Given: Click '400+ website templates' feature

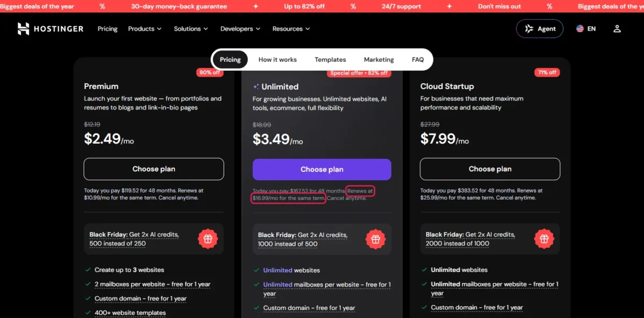Looking at the screenshot, I should pyautogui.click(x=130, y=313).
